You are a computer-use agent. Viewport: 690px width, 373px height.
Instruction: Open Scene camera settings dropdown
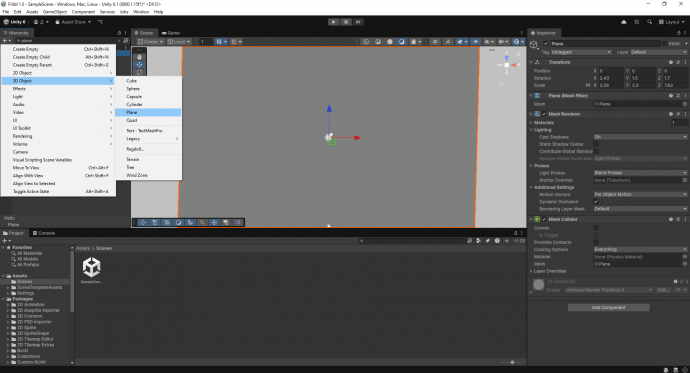(503, 42)
